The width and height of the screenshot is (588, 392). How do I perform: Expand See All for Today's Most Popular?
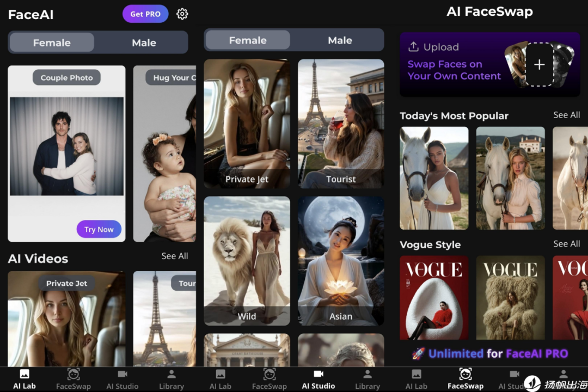(x=566, y=115)
